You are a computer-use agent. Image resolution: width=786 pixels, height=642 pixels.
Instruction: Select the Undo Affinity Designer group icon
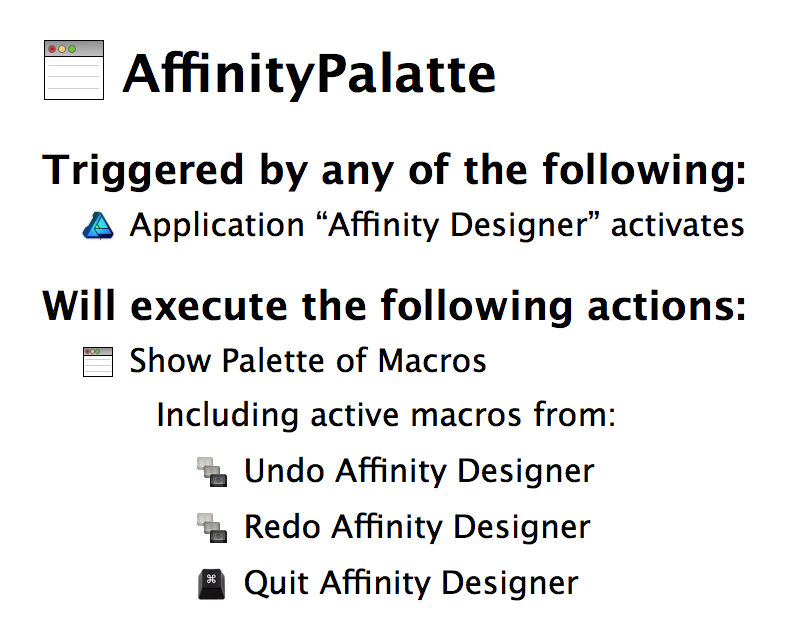tap(212, 472)
